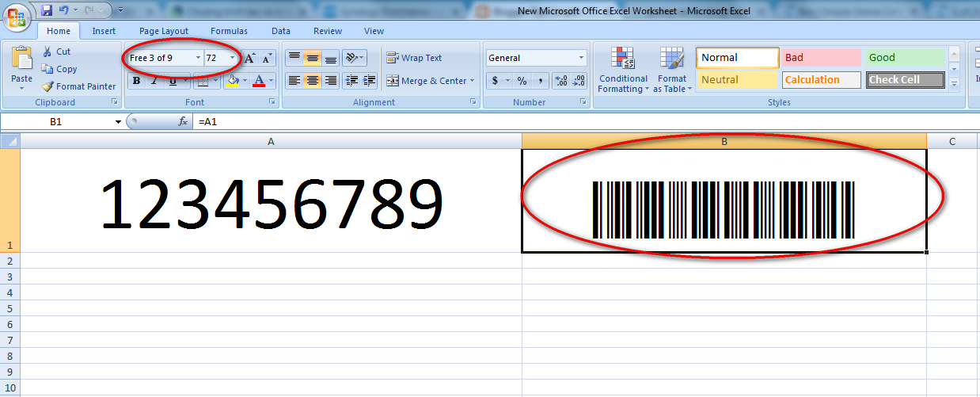Click the Save icon in Quick Access Toolbar
This screenshot has width=980, height=397.
pyautogui.click(x=47, y=10)
